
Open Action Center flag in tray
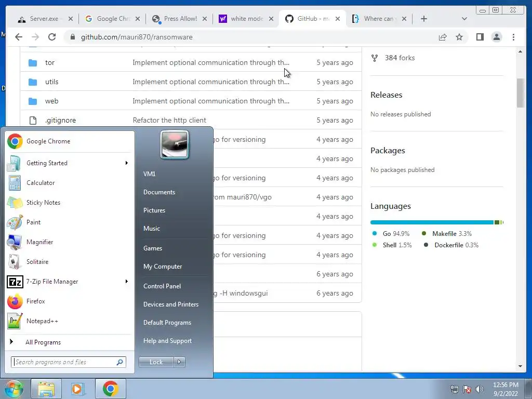pos(467,389)
